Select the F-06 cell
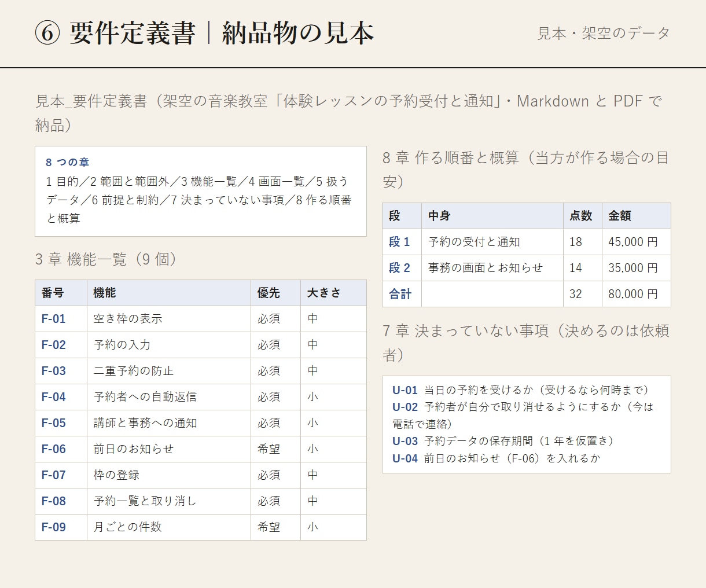The width and height of the screenshot is (706, 588). [61, 449]
